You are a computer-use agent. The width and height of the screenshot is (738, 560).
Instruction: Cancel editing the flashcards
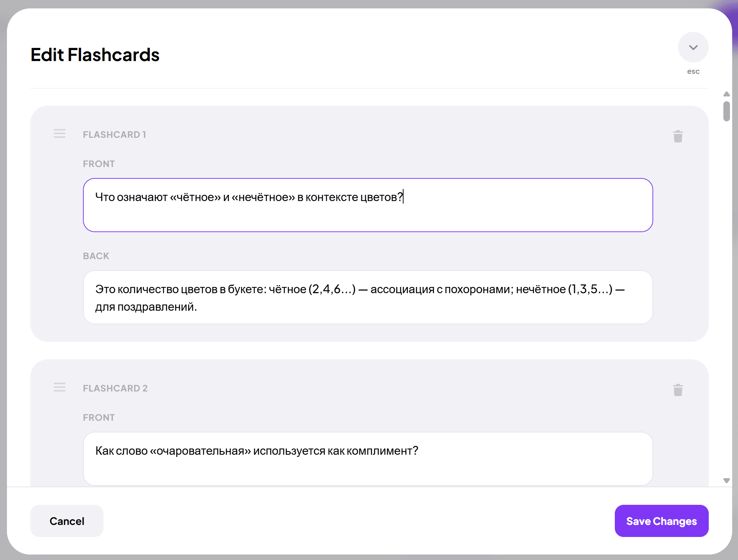[67, 521]
